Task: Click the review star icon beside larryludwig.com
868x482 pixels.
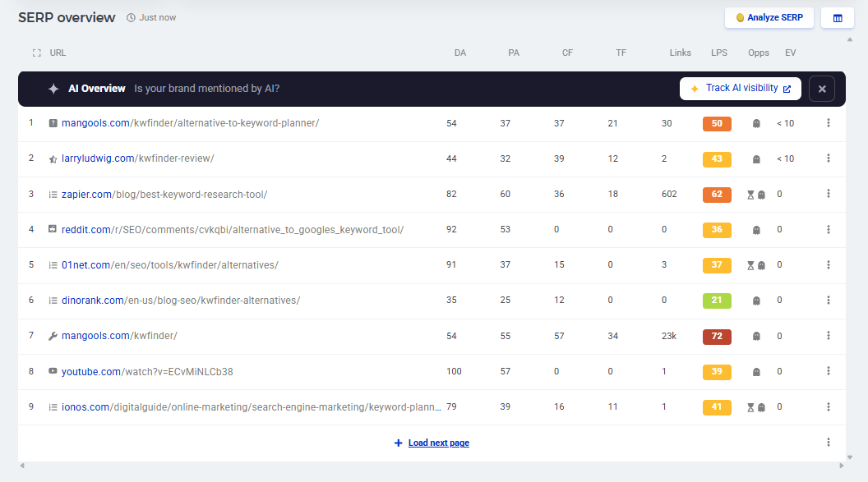Action: (53, 159)
